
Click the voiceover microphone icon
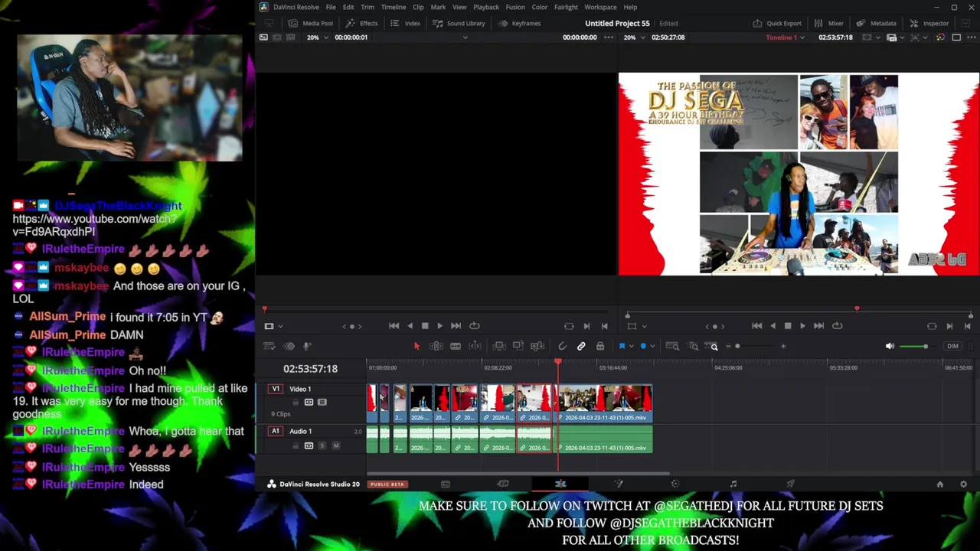(308, 347)
